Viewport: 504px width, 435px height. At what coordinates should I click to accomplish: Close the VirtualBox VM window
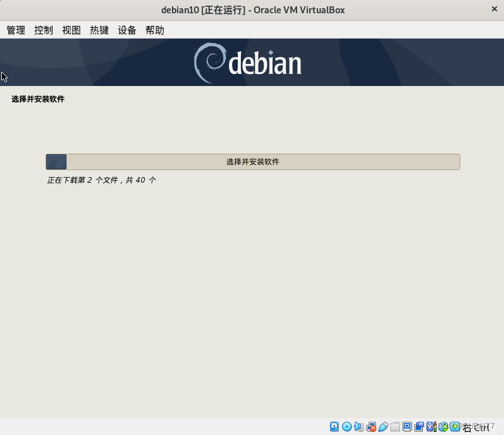[x=495, y=9]
